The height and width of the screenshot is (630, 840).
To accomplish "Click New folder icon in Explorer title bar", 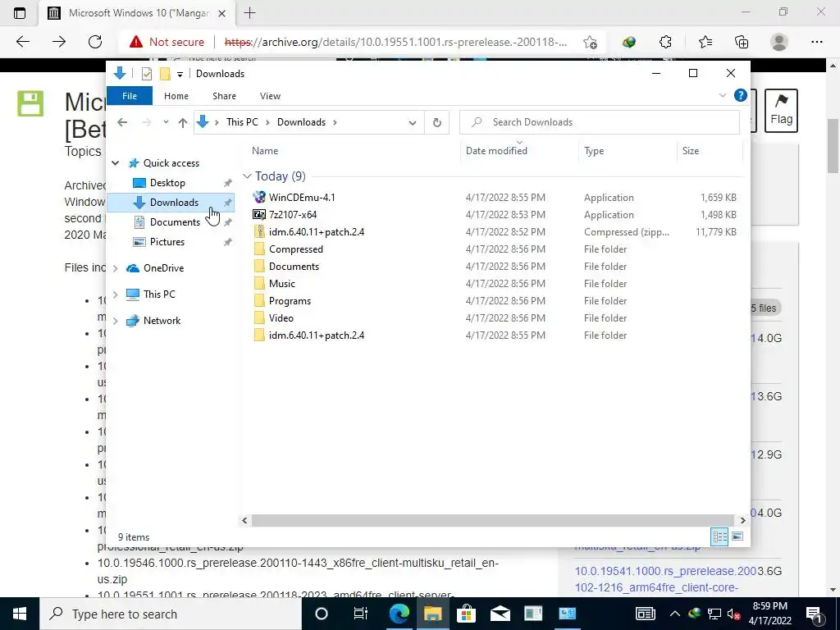I will (165, 74).
